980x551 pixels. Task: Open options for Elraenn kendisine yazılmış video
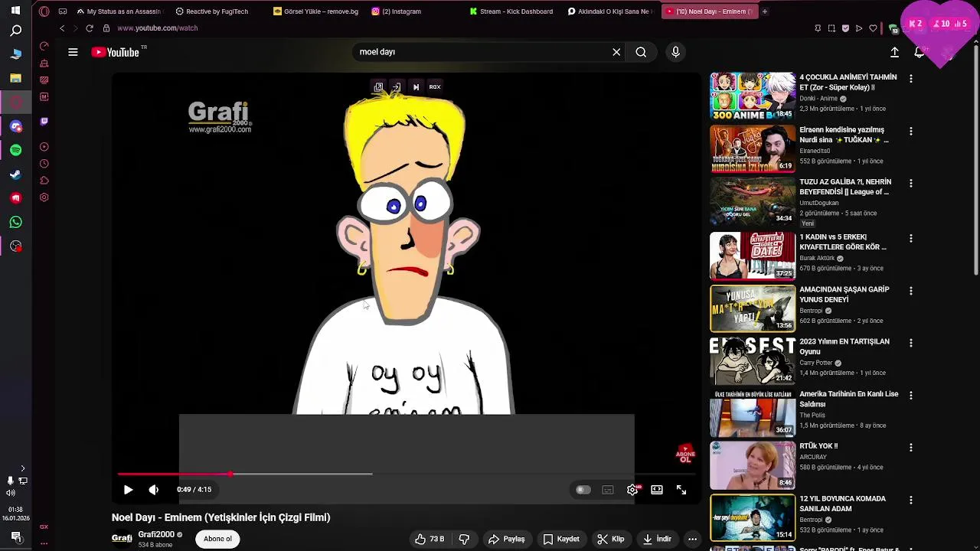click(910, 131)
